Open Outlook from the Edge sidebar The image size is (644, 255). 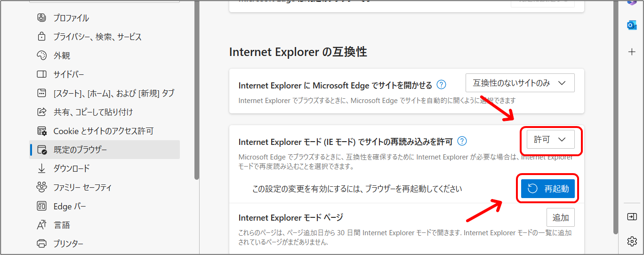click(x=632, y=25)
